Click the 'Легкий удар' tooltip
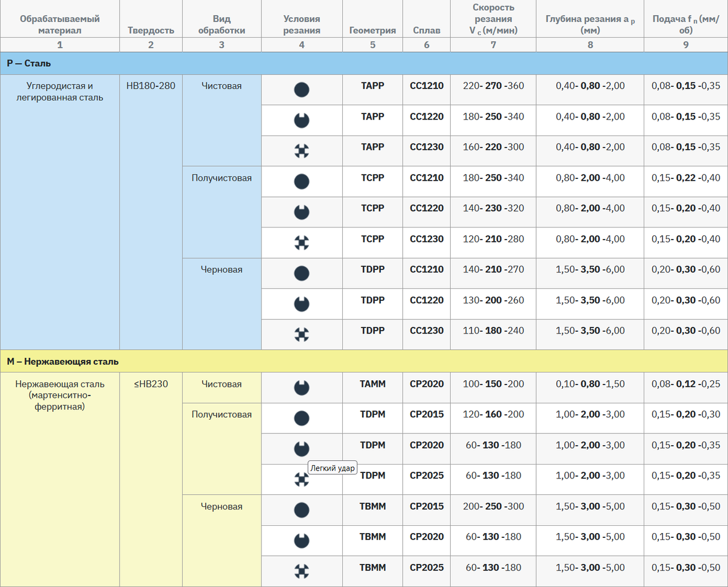728x587 pixels. (332, 468)
